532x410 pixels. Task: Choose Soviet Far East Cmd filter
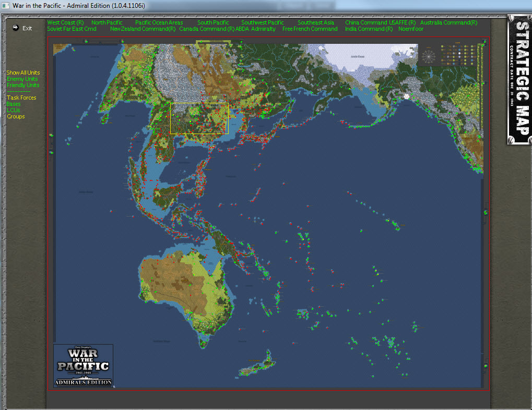[72, 29]
